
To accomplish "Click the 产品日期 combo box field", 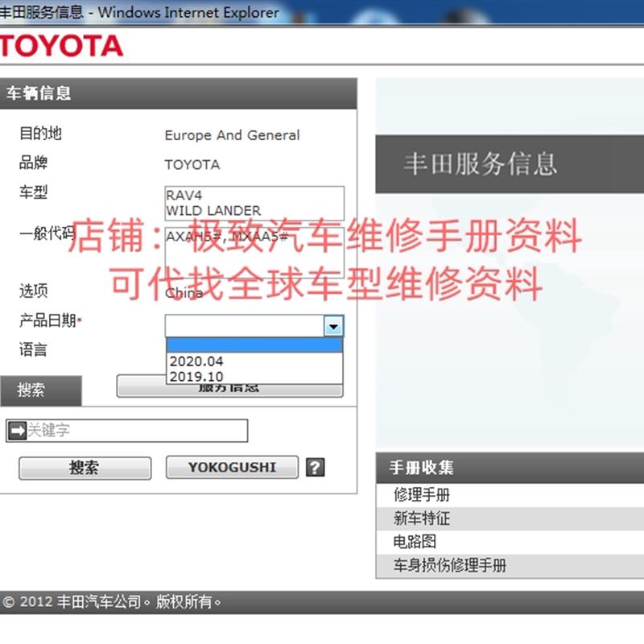I will coord(254,326).
